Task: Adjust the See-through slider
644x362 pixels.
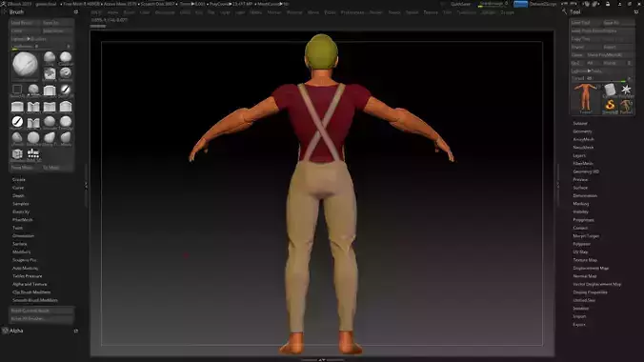Action: point(493,4)
